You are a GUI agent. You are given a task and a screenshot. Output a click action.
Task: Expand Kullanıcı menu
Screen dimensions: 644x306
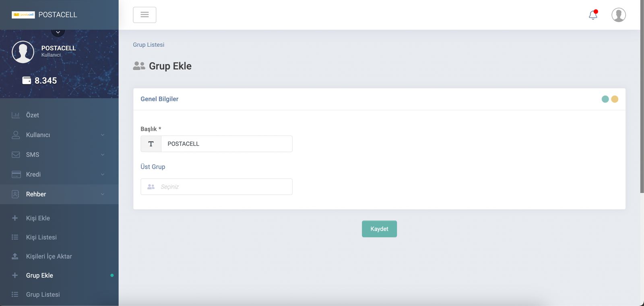(x=59, y=135)
